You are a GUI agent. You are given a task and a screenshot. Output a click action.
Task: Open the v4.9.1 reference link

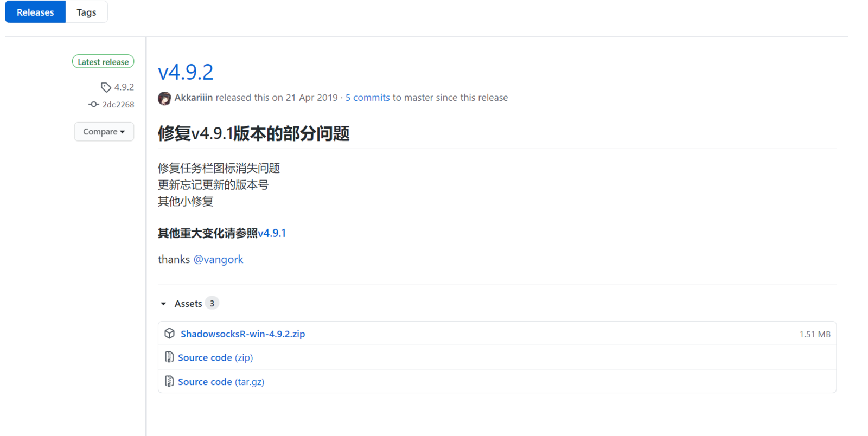coord(272,233)
